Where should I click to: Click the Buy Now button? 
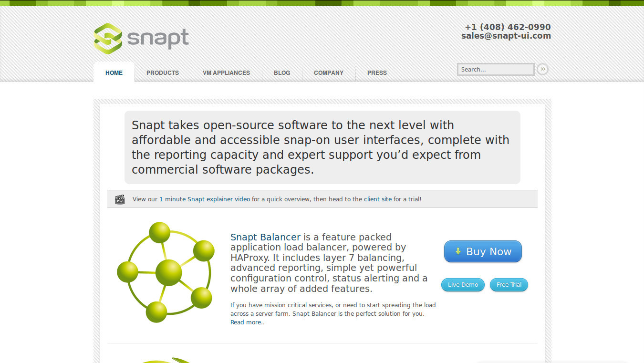[483, 251]
